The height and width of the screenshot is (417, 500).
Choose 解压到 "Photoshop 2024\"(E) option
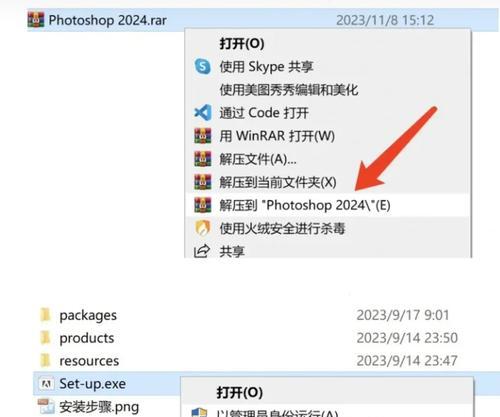point(305,205)
